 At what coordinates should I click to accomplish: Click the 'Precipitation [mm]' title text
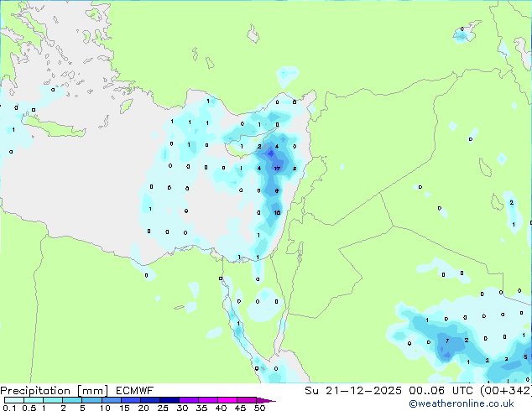point(55,391)
